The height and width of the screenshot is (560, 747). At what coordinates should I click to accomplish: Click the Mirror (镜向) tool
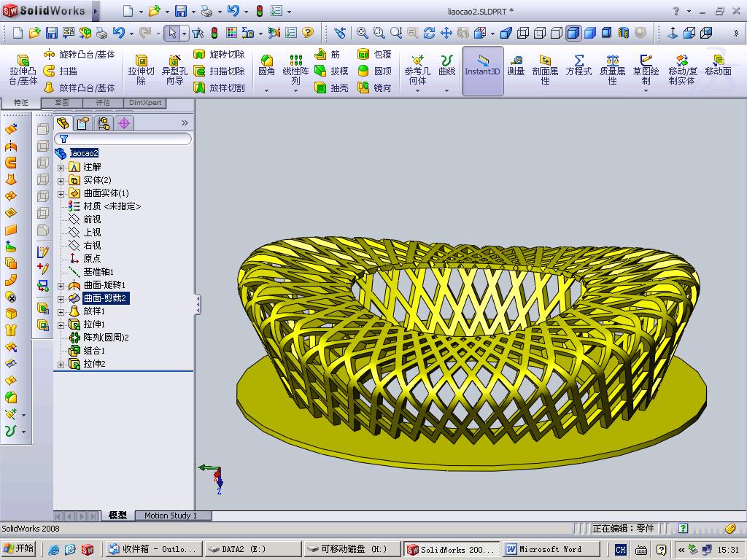tap(374, 87)
